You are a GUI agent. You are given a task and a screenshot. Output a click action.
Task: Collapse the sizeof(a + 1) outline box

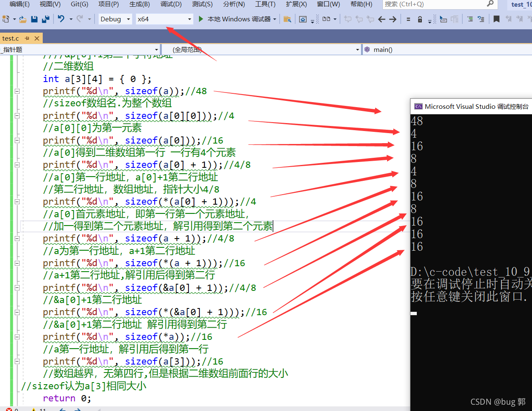point(17,239)
